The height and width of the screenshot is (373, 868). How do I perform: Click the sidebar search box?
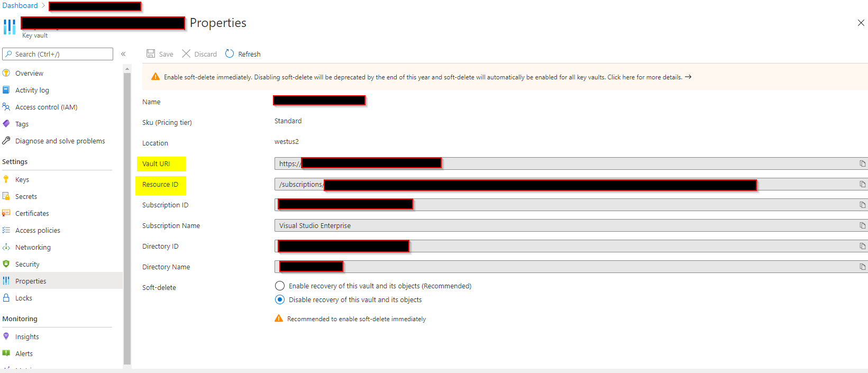tap(58, 54)
